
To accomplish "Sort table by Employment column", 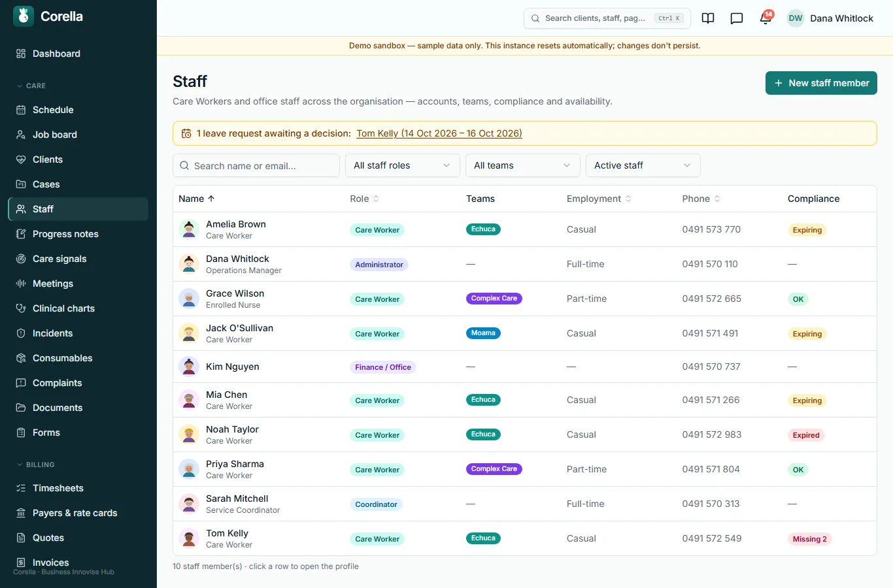I will coord(599,199).
